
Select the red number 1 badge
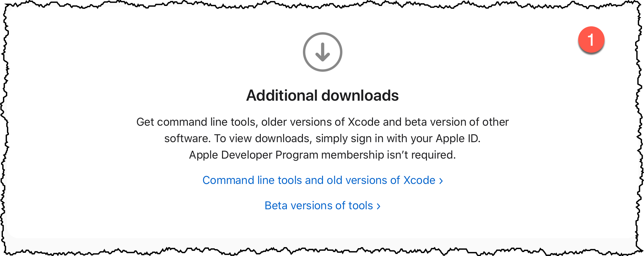click(x=591, y=40)
